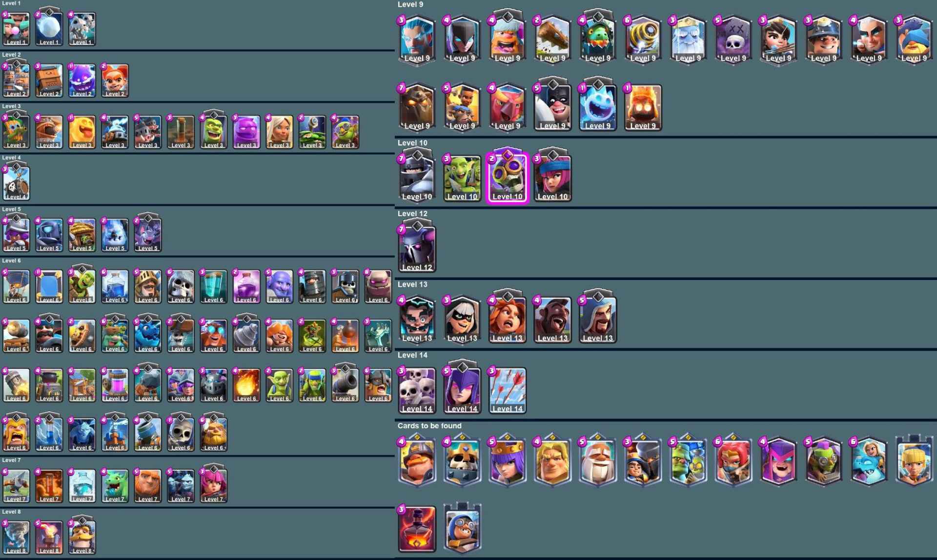Select the Tornado card at Level 8
This screenshot has width=937, height=560.
(16, 538)
